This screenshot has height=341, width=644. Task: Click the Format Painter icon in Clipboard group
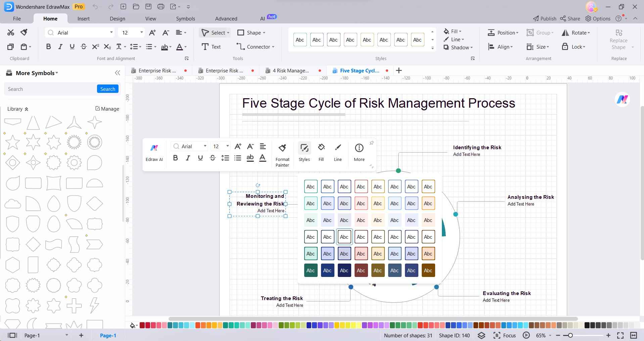(24, 33)
